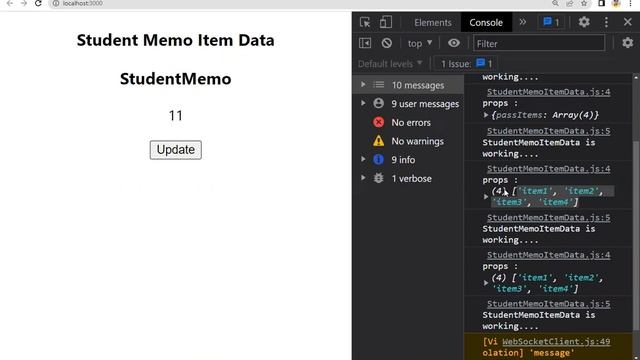Reload the page with the browser refresh icon
The height and width of the screenshot is (360, 640).
pyautogui.click(x=38, y=3)
